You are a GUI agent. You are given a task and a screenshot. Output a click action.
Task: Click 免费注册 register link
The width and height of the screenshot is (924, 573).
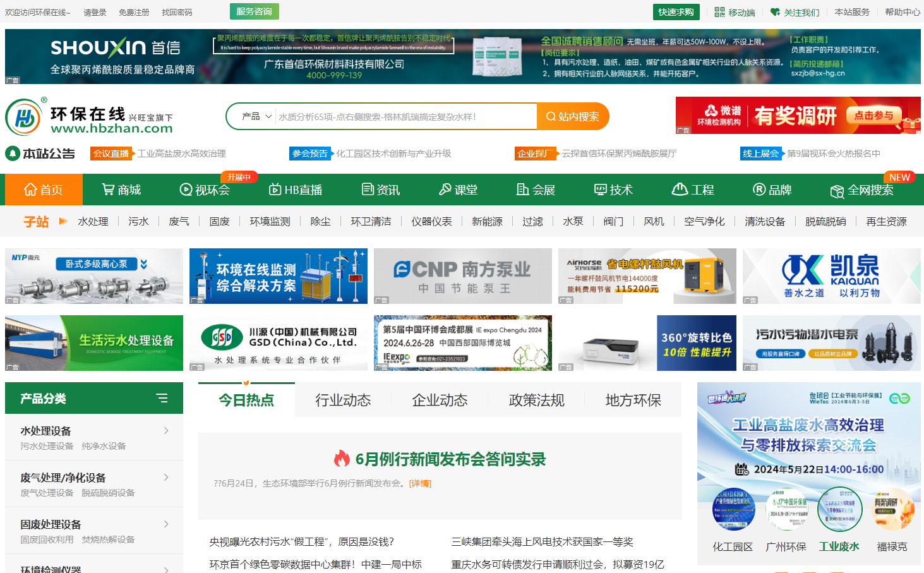coord(134,12)
